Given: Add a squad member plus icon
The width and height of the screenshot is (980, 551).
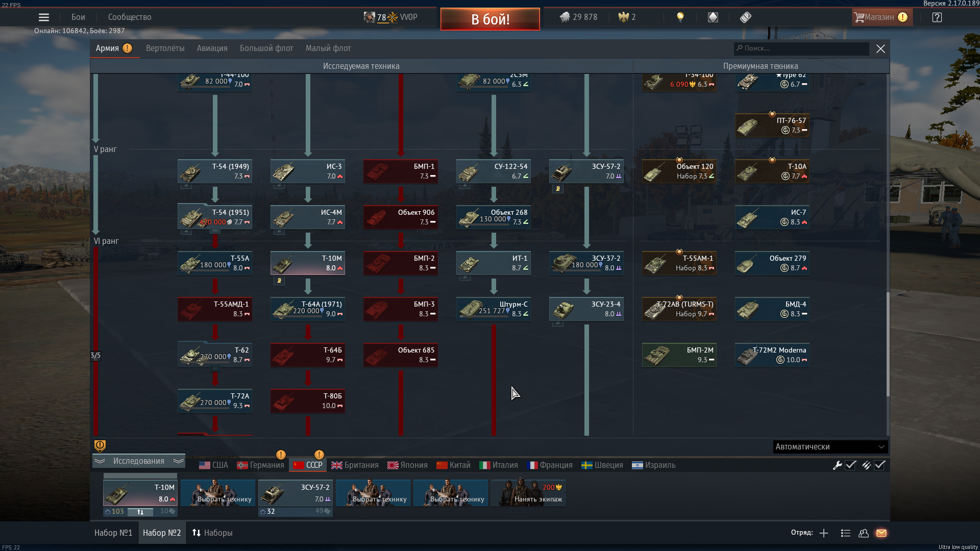Looking at the screenshot, I should (824, 533).
